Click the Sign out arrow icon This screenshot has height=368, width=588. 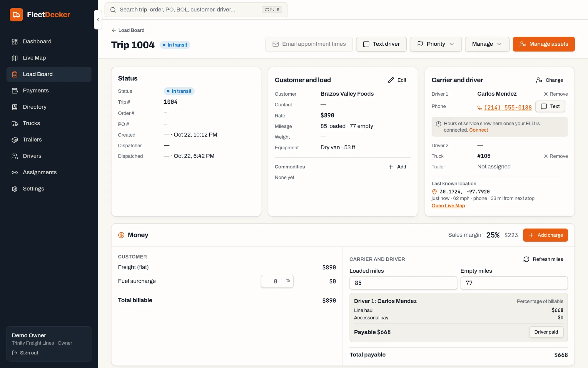tap(14, 353)
